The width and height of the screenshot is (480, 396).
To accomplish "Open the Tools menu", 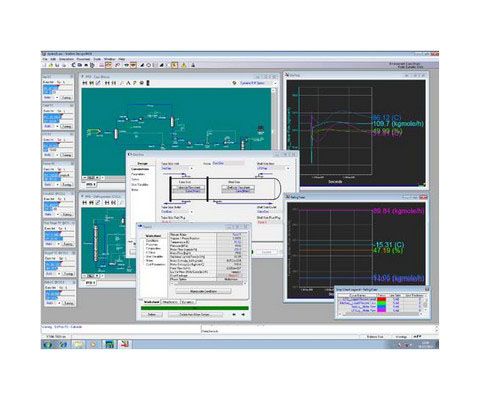I will tap(97, 59).
